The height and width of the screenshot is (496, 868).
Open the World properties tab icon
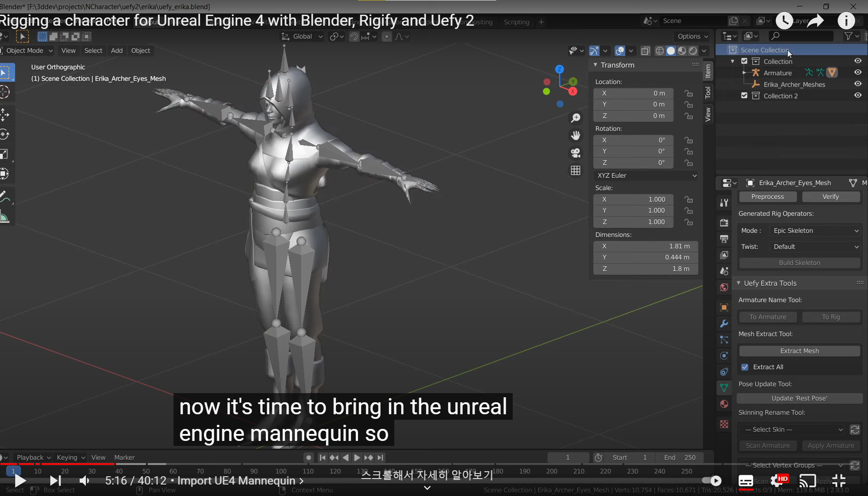pyautogui.click(x=724, y=287)
